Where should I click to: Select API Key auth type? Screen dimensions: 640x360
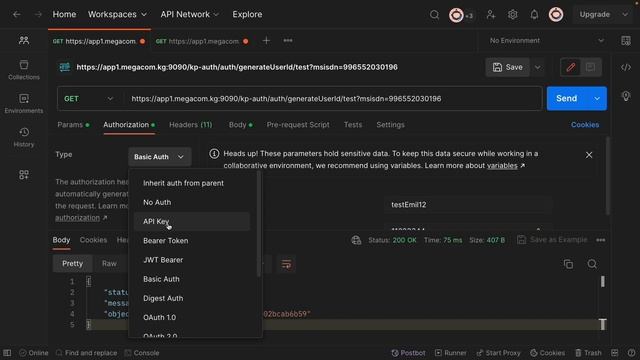click(192, 222)
